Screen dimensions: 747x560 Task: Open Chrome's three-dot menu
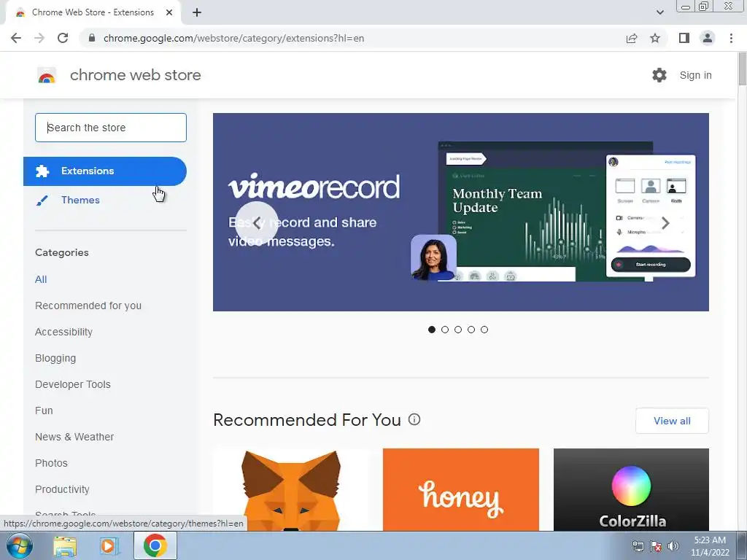[731, 38]
